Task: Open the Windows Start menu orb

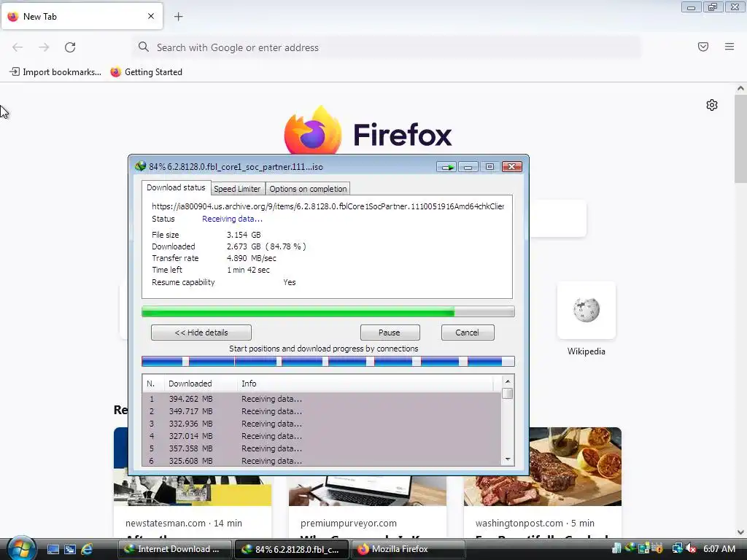Action: 21,548
